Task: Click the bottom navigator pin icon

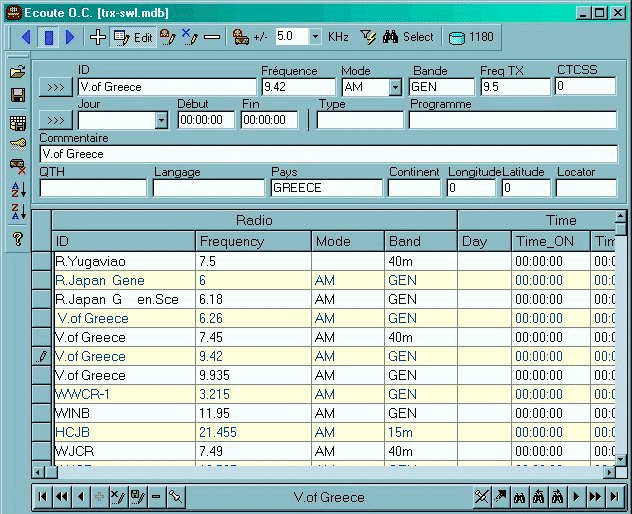Action: 175,496
